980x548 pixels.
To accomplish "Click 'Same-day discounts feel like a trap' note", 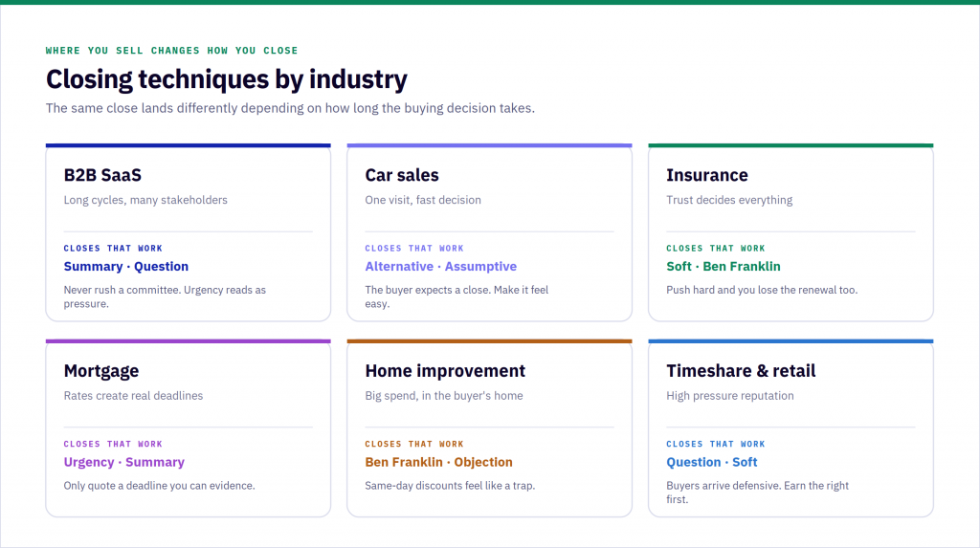I will click(450, 486).
